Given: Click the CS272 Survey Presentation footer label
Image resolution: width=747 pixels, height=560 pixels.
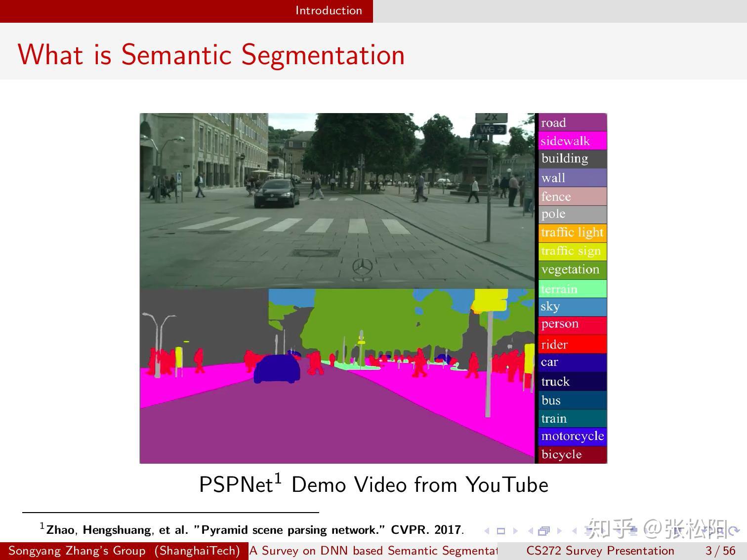Looking at the screenshot, I should tap(601, 551).
